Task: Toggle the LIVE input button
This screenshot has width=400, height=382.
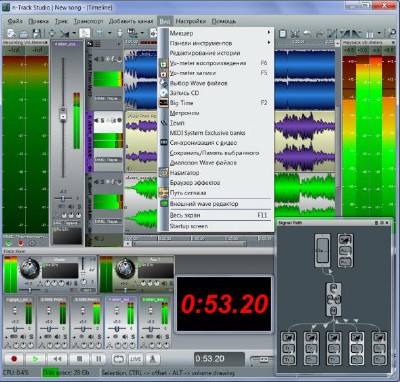Action: click(x=136, y=359)
